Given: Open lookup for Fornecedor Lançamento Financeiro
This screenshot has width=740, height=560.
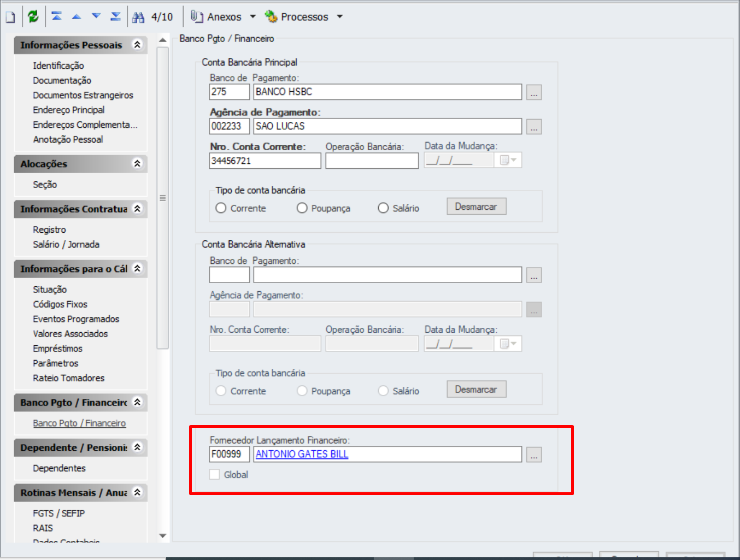Looking at the screenshot, I should pyautogui.click(x=534, y=455).
